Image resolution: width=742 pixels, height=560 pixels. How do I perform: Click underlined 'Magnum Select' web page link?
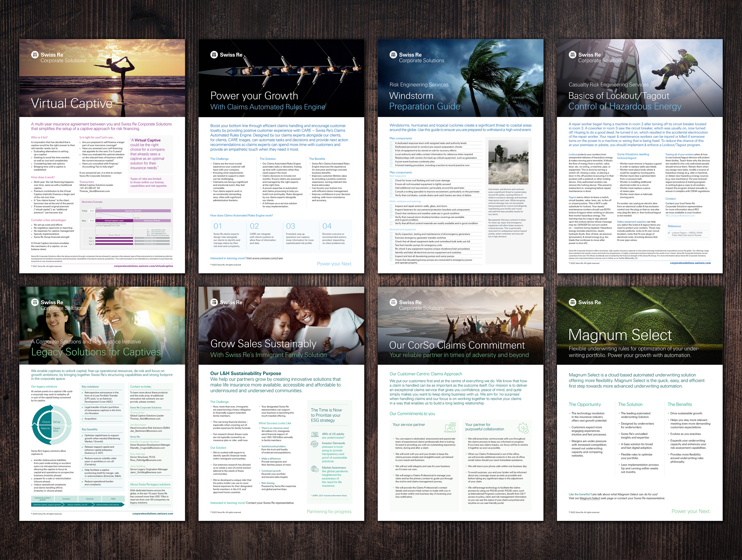pos(590,498)
